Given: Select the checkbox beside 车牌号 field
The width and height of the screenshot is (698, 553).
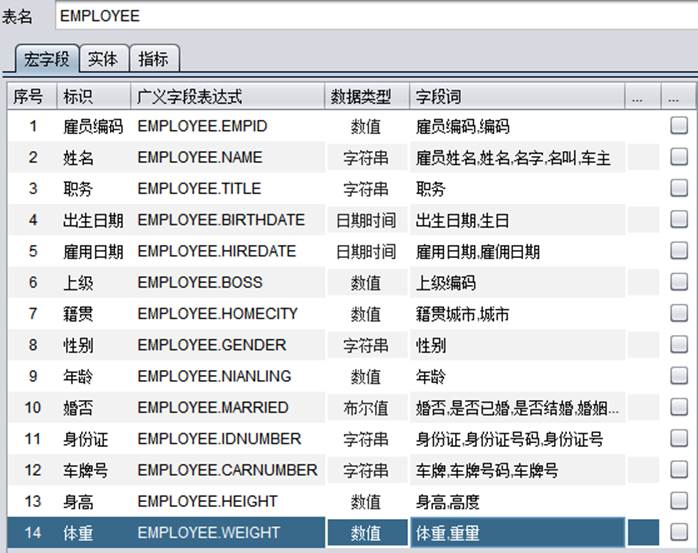Looking at the screenshot, I should point(678,470).
